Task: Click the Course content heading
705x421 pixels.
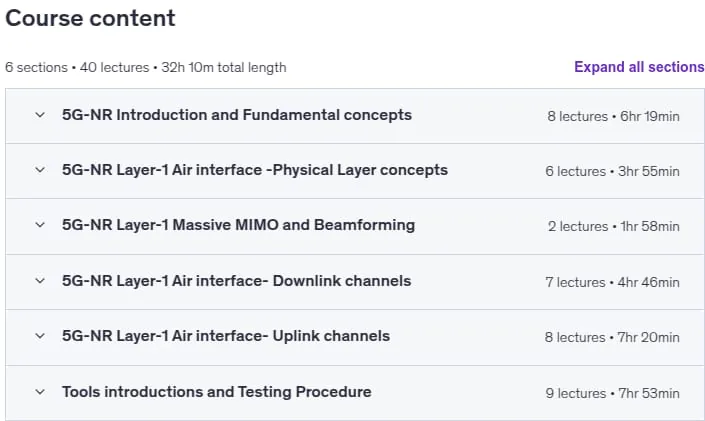Action: pos(90,18)
